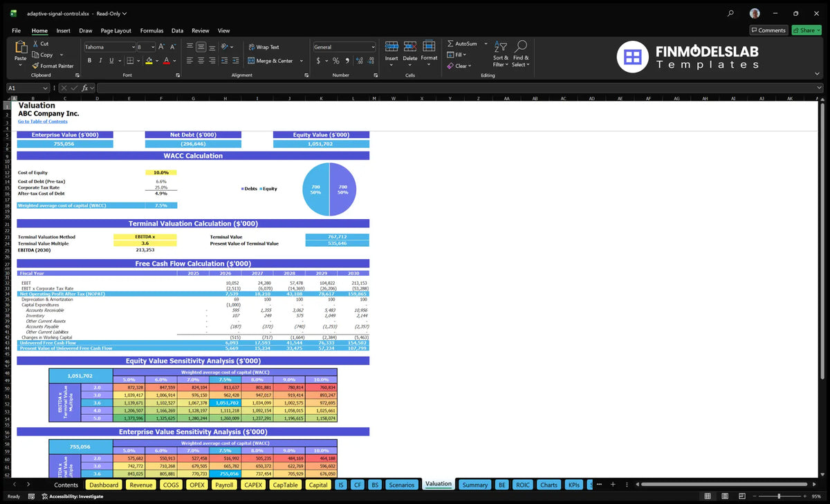Toggle Italic formatting in Font group
This screenshot has height=504, width=830.
(x=100, y=61)
